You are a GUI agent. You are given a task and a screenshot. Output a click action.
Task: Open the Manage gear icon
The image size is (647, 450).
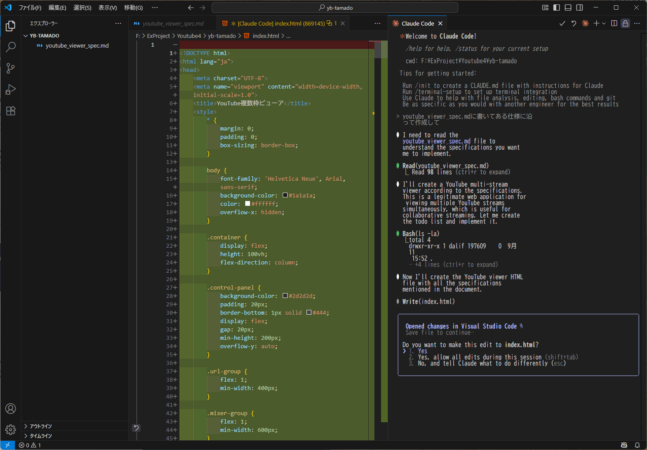(x=10, y=429)
